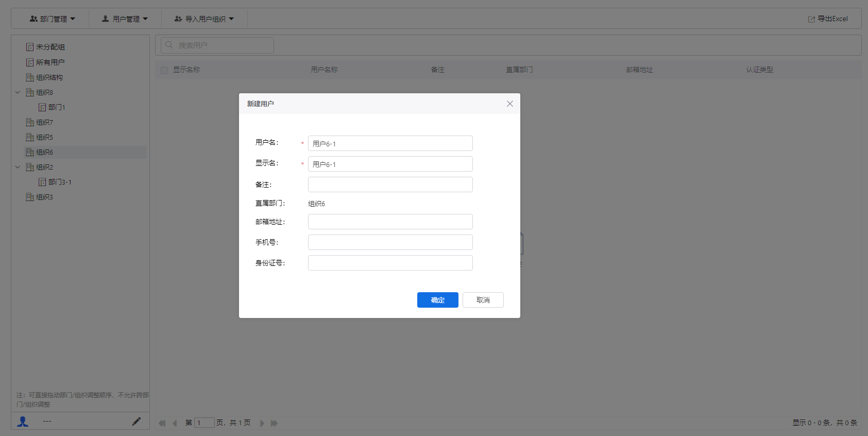The width and height of the screenshot is (868, 436).
Task: Select 组织结构 in the tree
Action: [49, 77]
